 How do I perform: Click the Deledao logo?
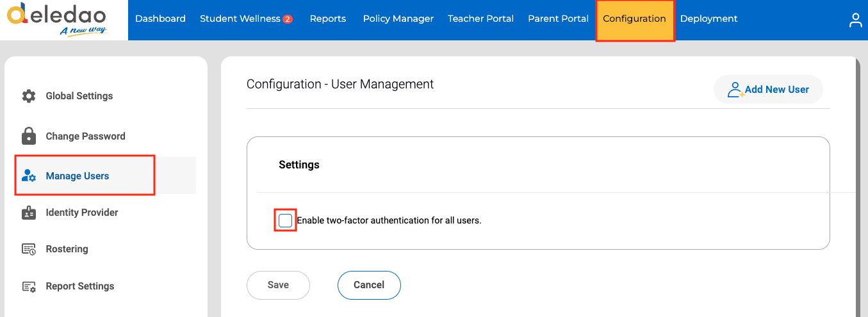57,19
